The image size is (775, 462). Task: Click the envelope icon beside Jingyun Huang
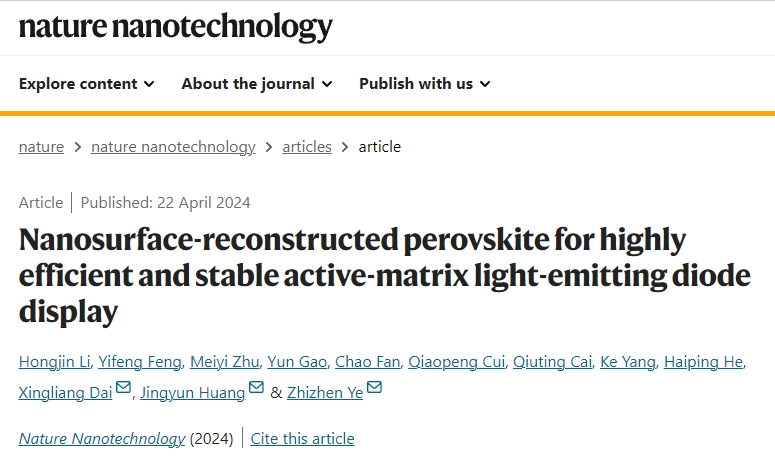pyautogui.click(x=256, y=387)
